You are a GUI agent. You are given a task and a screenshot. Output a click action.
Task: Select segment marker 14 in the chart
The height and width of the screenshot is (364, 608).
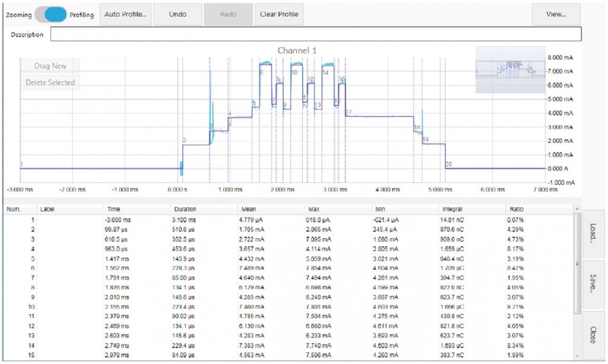coord(325,72)
